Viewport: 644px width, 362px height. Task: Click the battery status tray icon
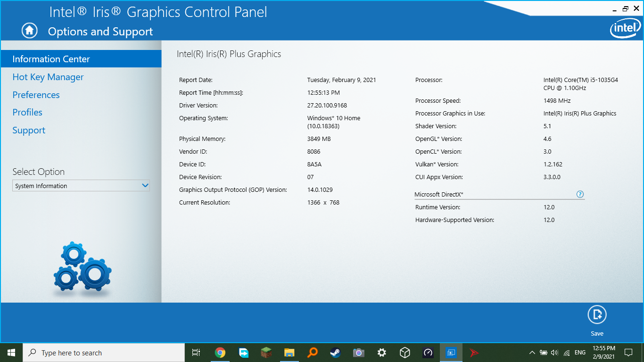(x=544, y=353)
